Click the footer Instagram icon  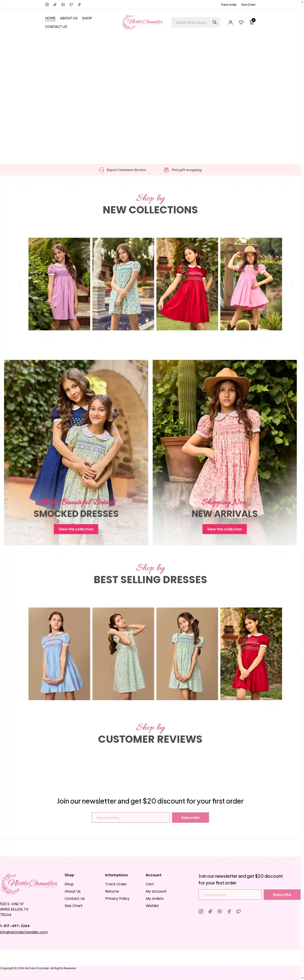(201, 911)
